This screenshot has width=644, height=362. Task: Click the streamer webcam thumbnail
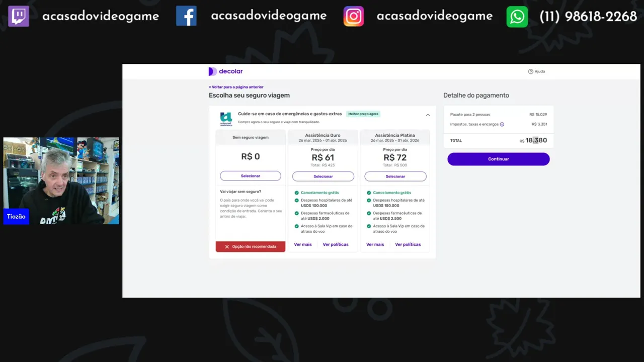pyautogui.click(x=61, y=180)
